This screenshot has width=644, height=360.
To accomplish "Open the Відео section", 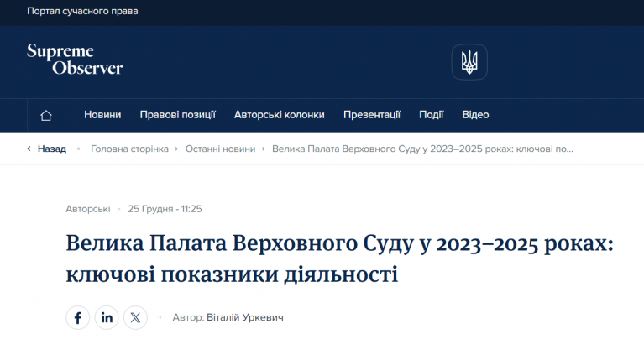I will point(475,115).
